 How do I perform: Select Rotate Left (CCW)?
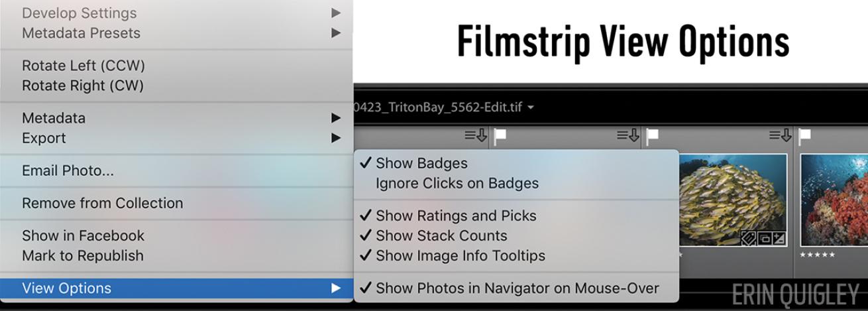point(83,66)
